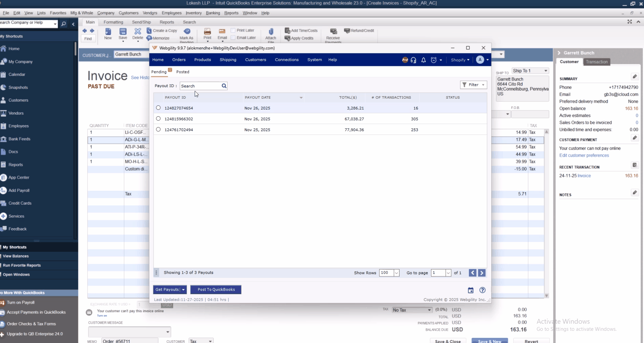Open the Shopify store selector dropdown
This screenshot has width=644, height=343.
click(x=460, y=60)
